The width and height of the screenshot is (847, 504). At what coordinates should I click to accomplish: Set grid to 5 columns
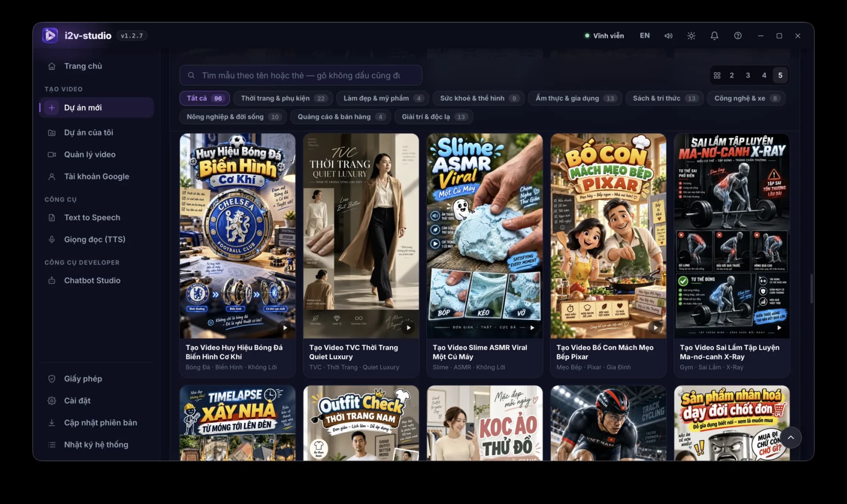click(x=780, y=75)
